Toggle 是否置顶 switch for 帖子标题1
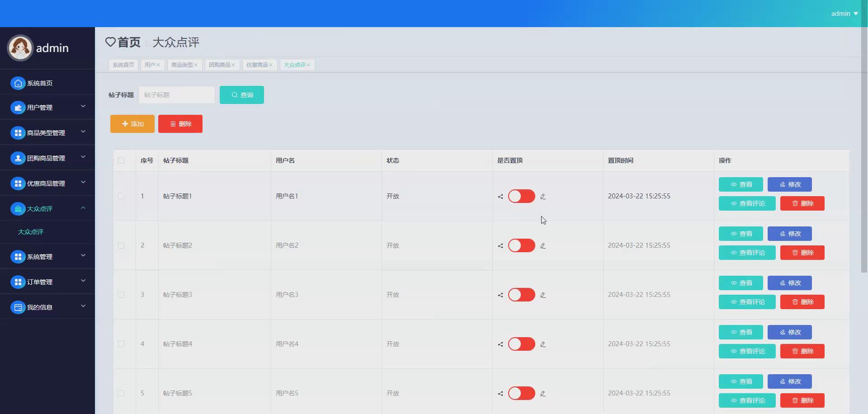 pyautogui.click(x=522, y=196)
